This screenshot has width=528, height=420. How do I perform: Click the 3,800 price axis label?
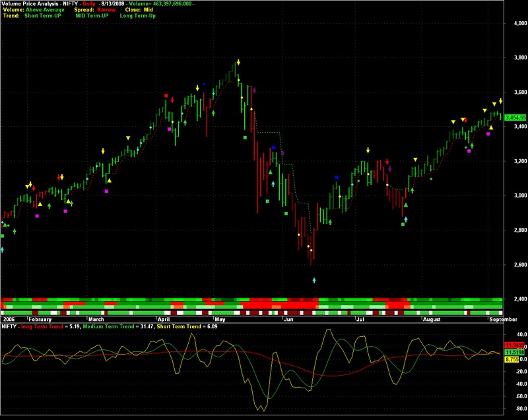tap(520, 57)
